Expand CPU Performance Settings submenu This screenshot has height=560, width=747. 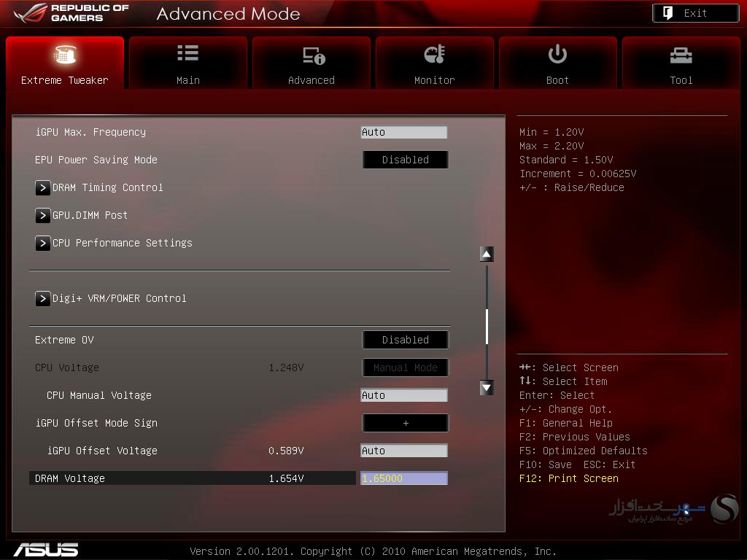[114, 243]
